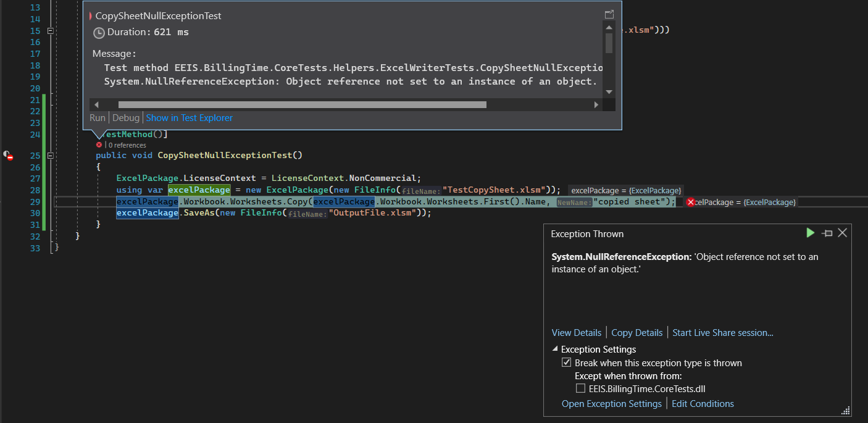This screenshot has width=868, height=423.
Task: Click 'Debug' in the test popup
Action: pyautogui.click(x=126, y=117)
